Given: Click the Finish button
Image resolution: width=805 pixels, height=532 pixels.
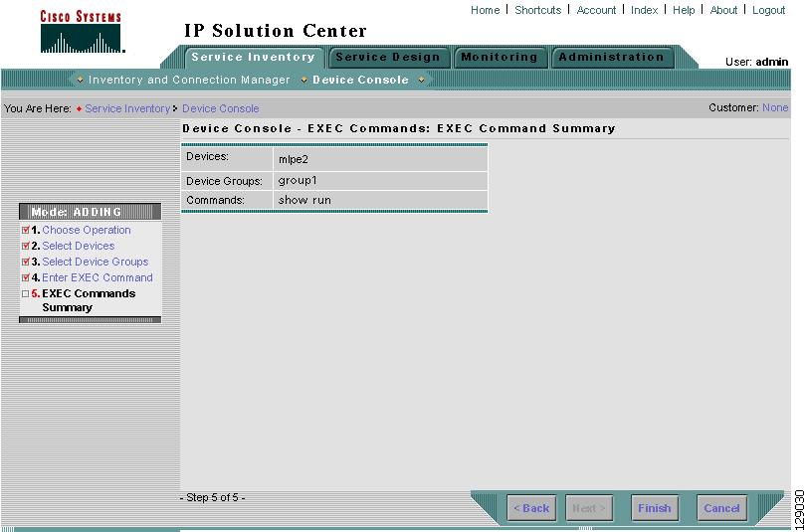Looking at the screenshot, I should (654, 508).
